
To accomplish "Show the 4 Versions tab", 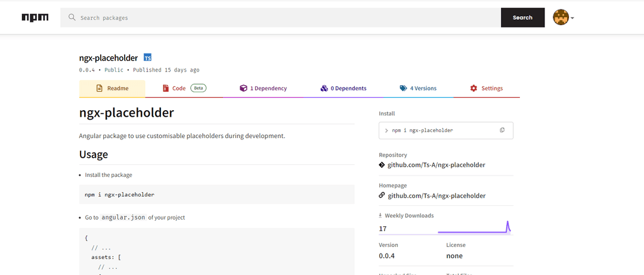I will point(418,89).
